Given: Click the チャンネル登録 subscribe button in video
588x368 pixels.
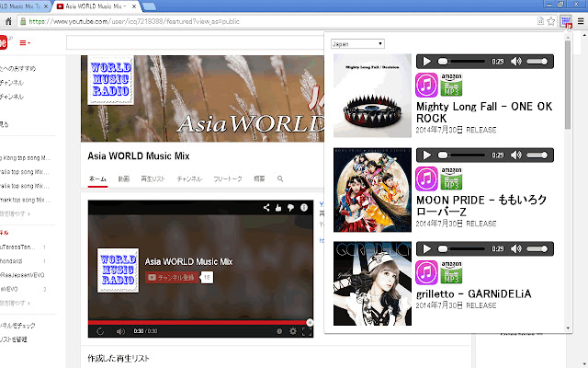Looking at the screenshot, I should [x=172, y=278].
